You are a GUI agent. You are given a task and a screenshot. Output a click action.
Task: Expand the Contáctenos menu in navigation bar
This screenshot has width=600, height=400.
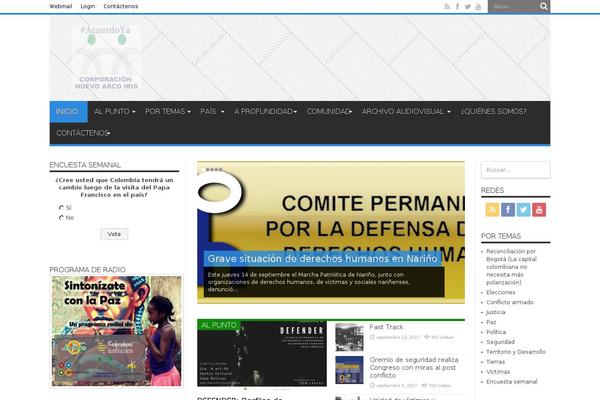tap(83, 133)
